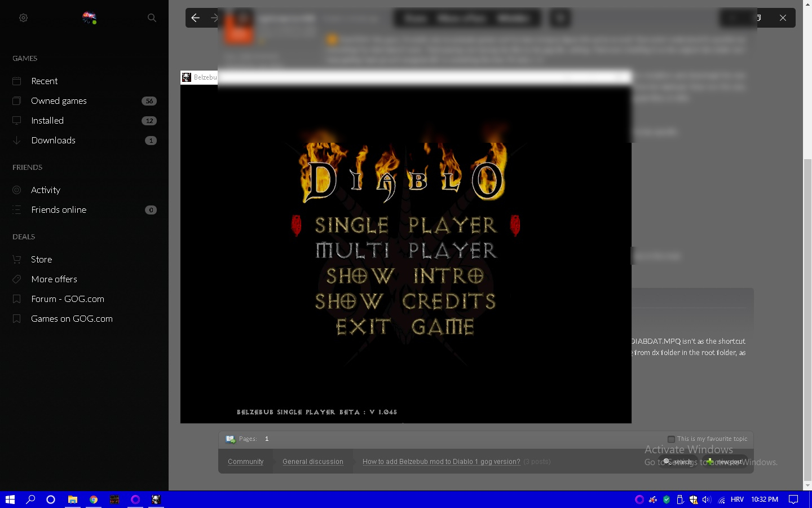Go back with the browser back arrow
Screen dimensions: 812x508
tap(195, 18)
